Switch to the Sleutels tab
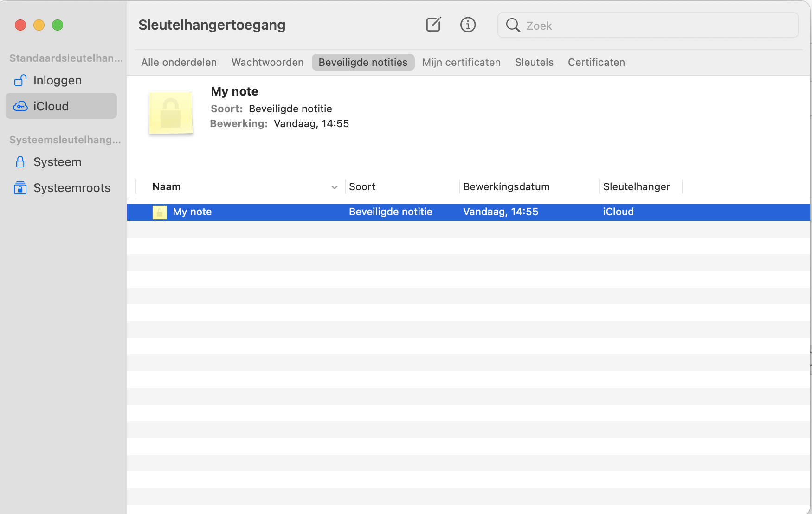 (534, 62)
